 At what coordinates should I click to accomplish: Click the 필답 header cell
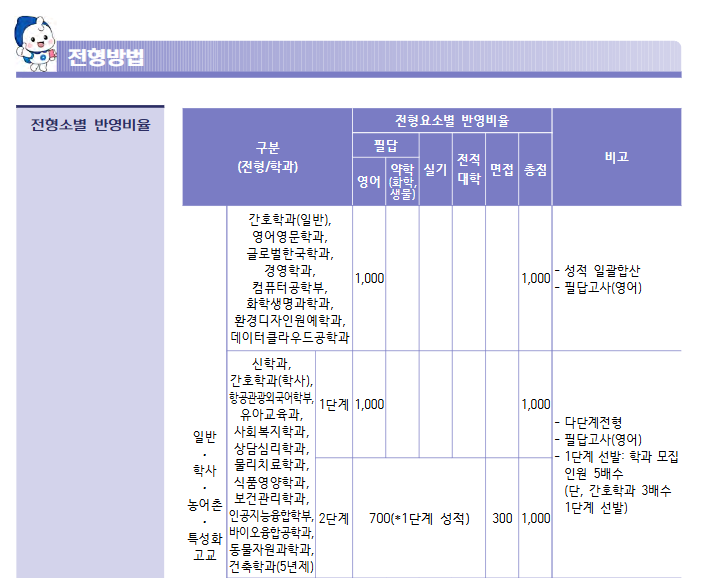point(386,145)
